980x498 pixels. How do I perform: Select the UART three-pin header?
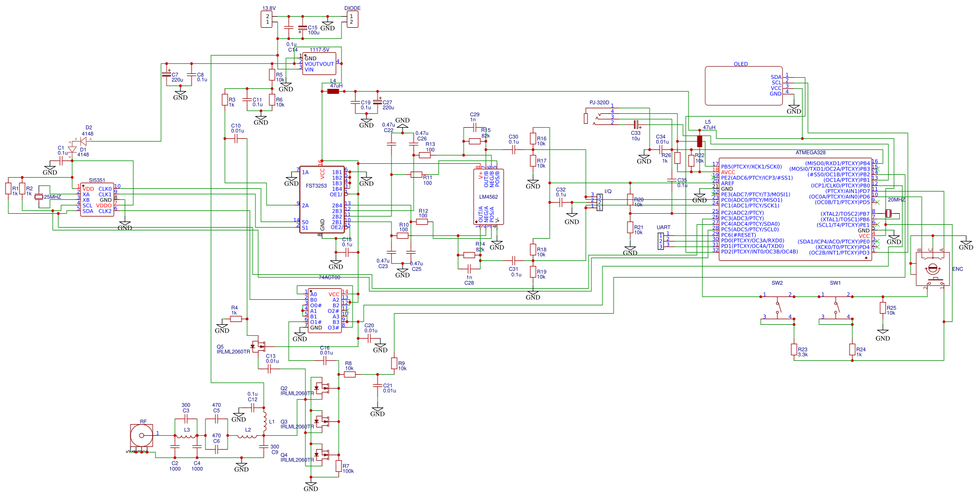coord(661,241)
